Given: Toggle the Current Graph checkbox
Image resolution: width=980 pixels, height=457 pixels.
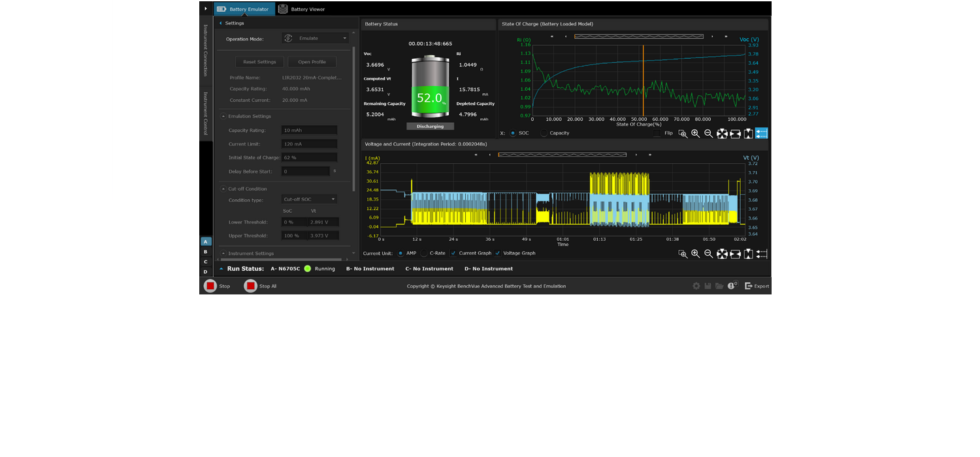Looking at the screenshot, I should (453, 253).
